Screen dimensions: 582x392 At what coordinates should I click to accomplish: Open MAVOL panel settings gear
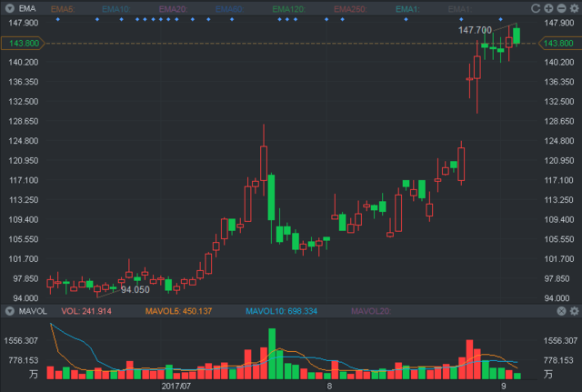(x=559, y=311)
